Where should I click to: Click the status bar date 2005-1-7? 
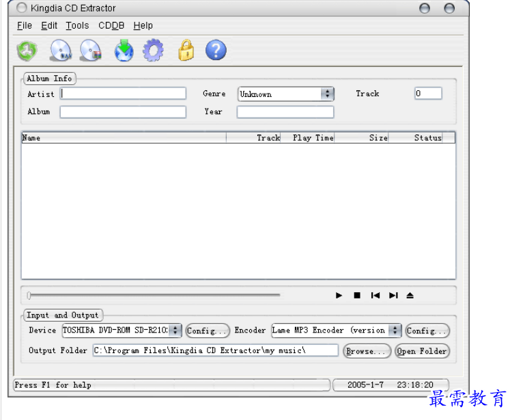click(365, 384)
